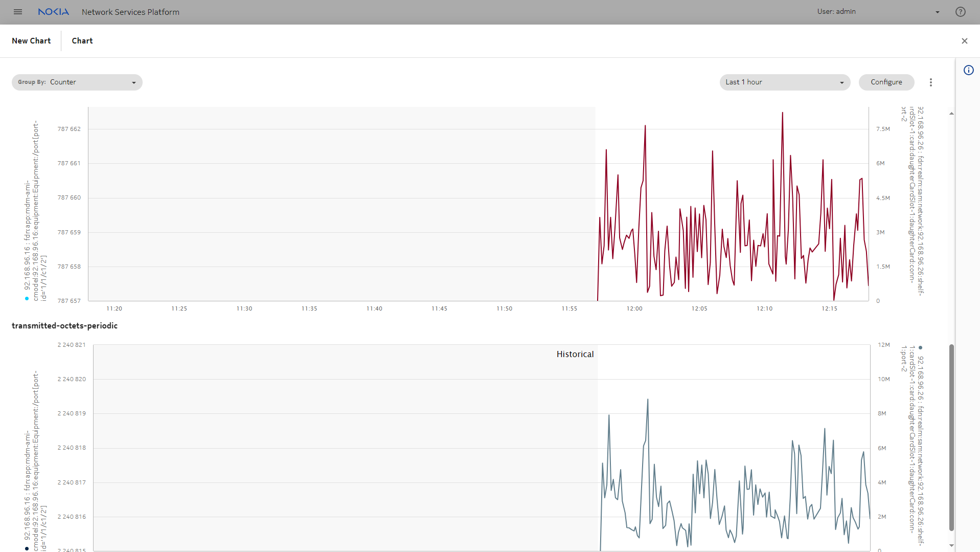Click the Nokia logo
The image size is (980, 552).
click(x=53, y=12)
